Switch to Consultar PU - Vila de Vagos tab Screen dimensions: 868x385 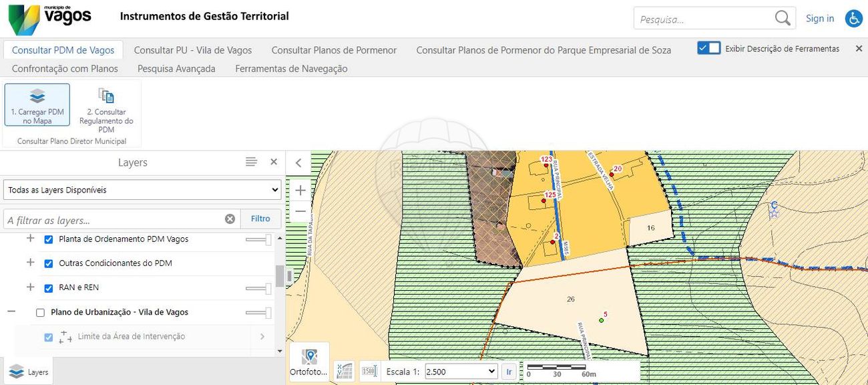(193, 50)
